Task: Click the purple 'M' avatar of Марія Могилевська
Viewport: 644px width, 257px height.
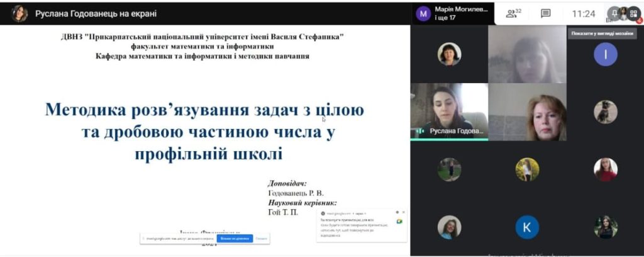Action: pos(423,14)
